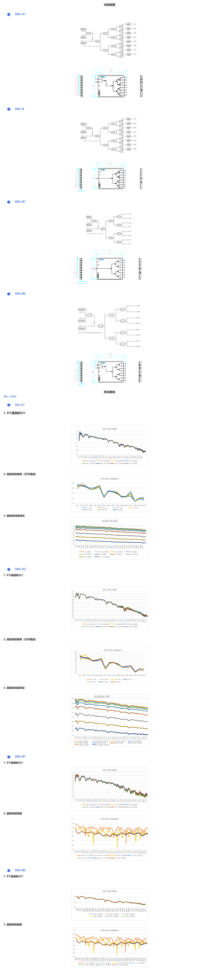
Task: Select the S8U-A2 section heading text
Action: 20,569
